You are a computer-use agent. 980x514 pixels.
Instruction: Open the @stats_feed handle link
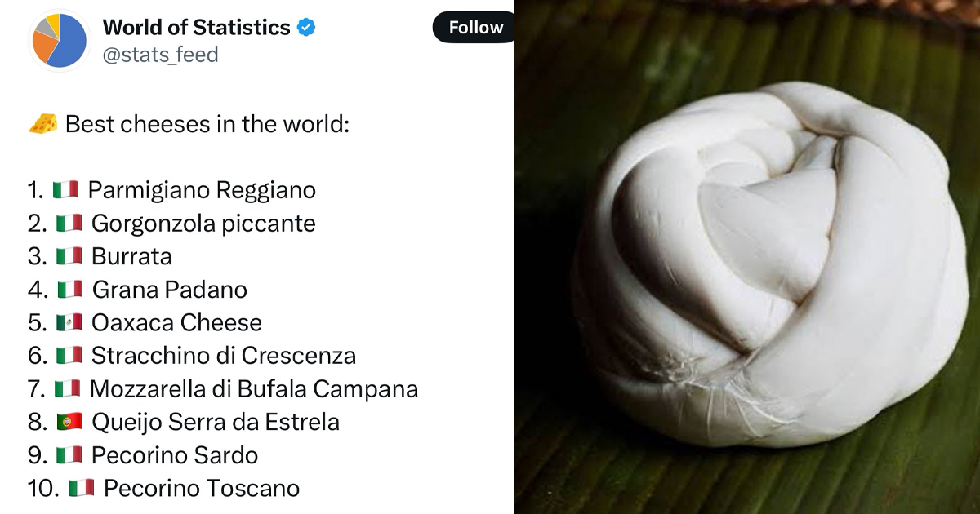click(x=160, y=55)
